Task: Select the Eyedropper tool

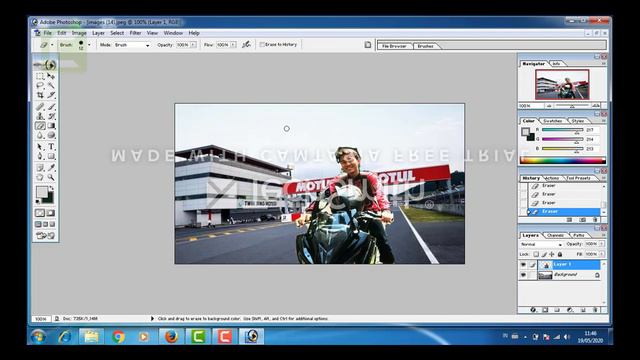Action: click(51, 167)
